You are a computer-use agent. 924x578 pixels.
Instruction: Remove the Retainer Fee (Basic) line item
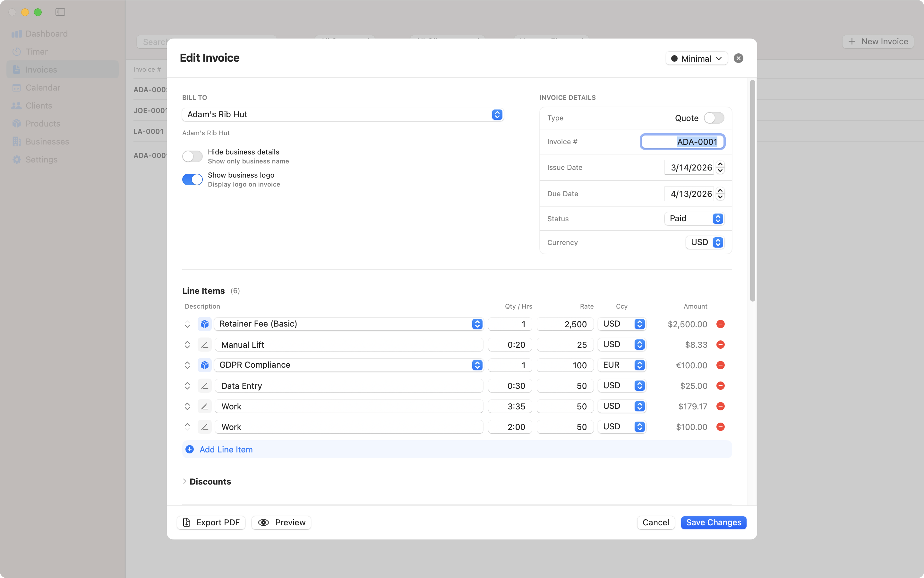[x=721, y=324]
